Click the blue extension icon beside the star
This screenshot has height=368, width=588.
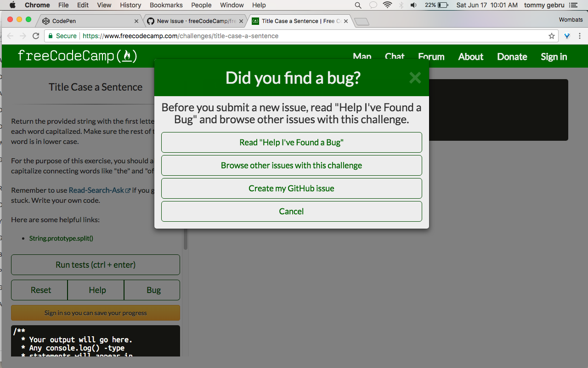[566, 35]
